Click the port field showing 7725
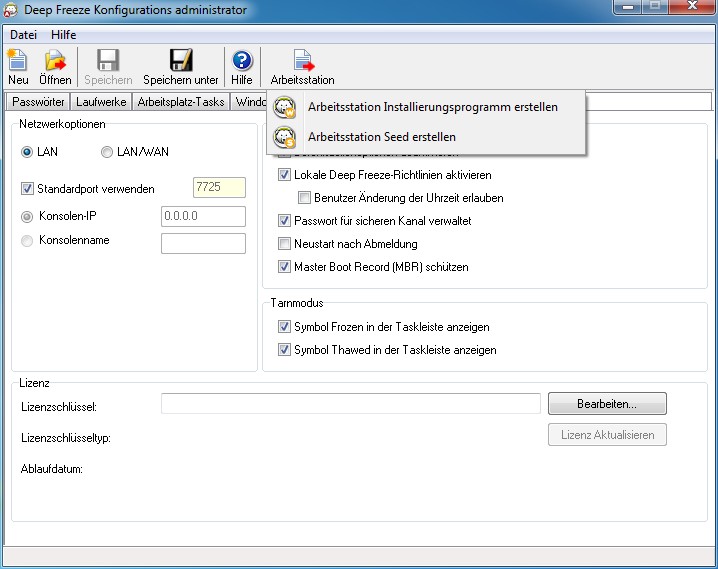This screenshot has width=718, height=569. [219, 187]
